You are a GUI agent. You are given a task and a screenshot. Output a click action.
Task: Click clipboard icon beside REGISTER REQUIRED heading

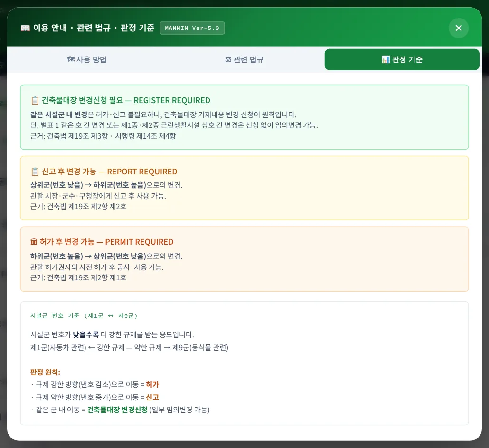[x=35, y=100]
